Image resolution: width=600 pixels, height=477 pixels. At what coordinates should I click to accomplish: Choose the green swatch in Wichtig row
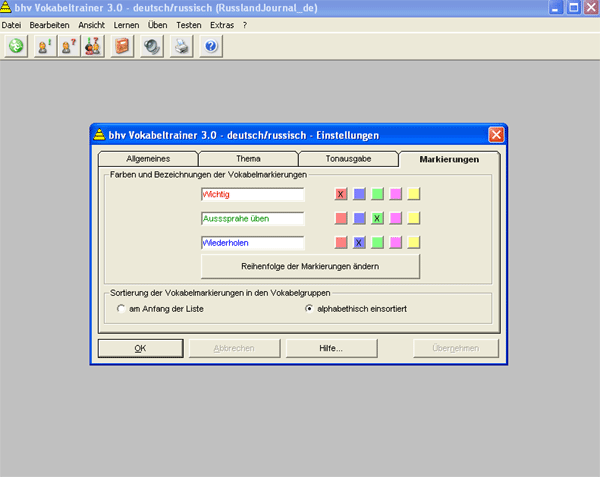377,194
